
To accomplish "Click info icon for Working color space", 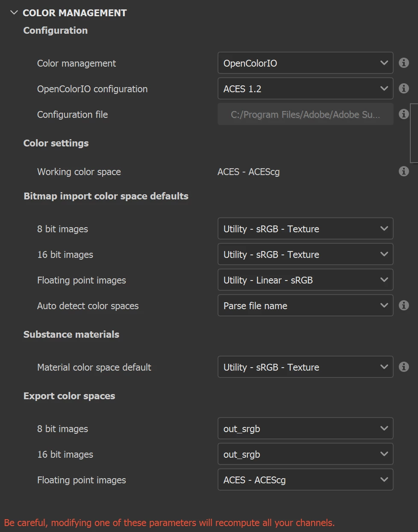I will [x=403, y=171].
